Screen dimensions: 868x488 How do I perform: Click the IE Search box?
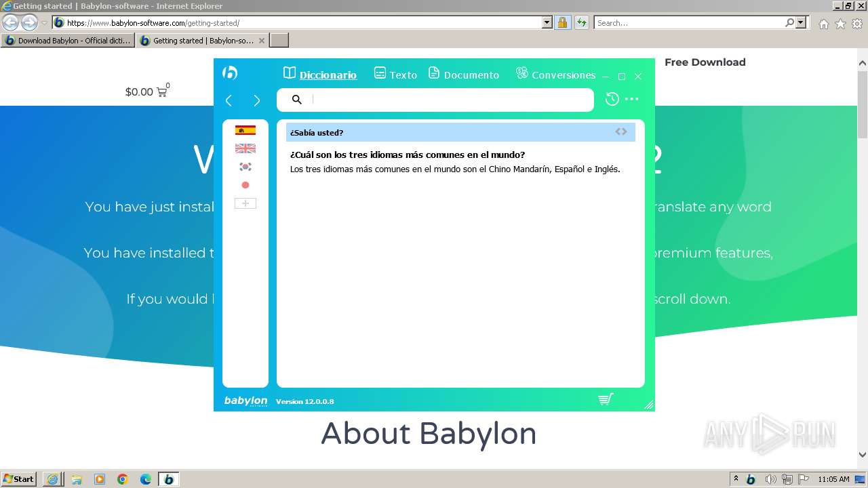tap(688, 23)
